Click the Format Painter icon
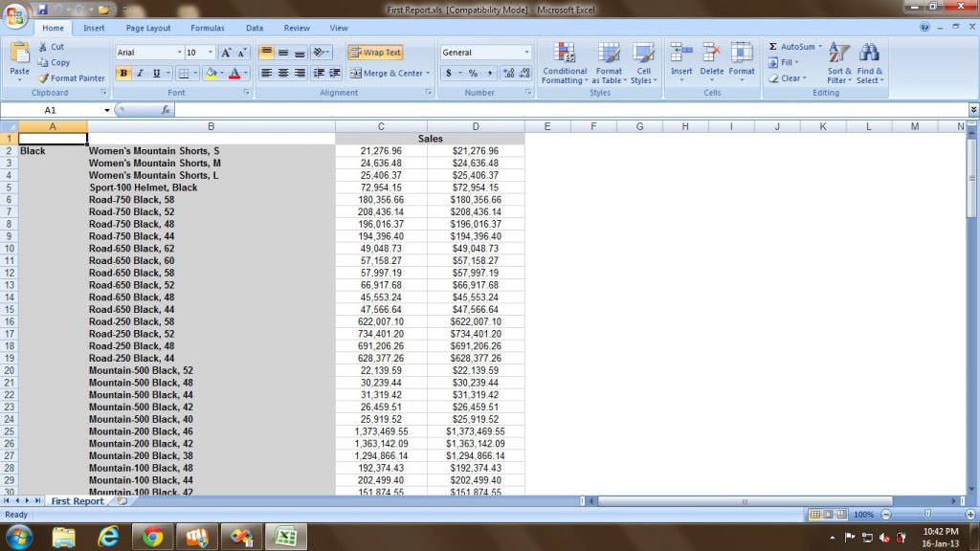 (x=41, y=77)
